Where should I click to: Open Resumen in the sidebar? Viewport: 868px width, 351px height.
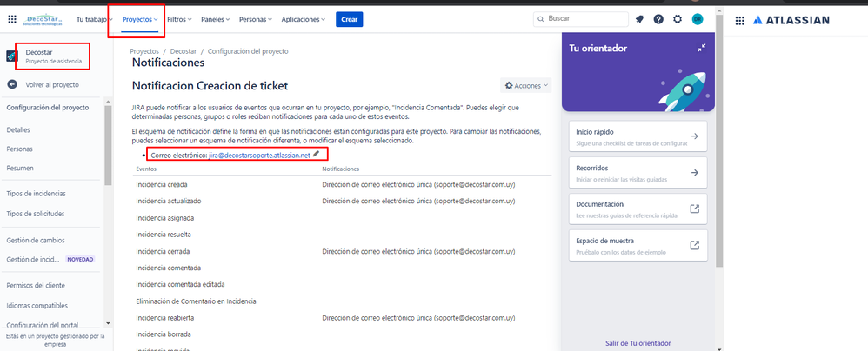click(20, 168)
